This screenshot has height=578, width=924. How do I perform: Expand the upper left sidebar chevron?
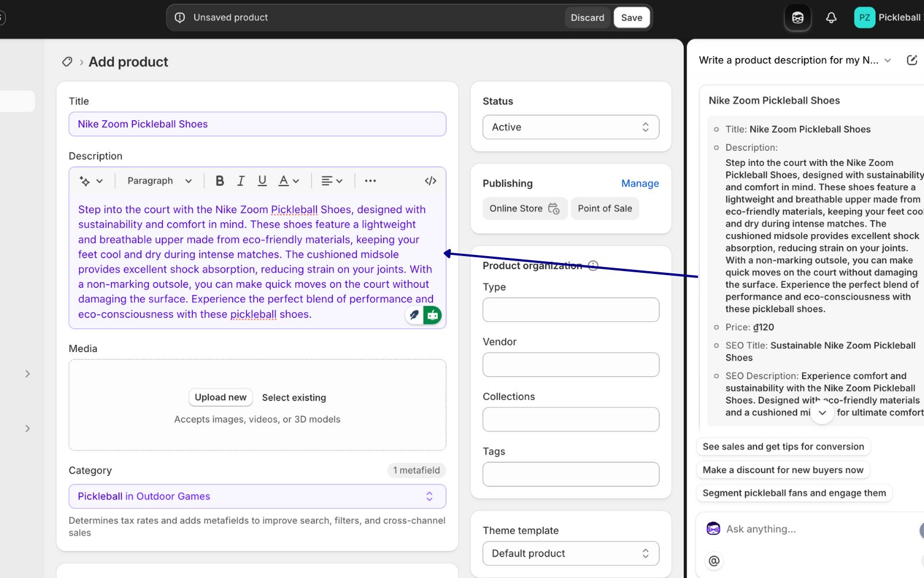click(28, 374)
